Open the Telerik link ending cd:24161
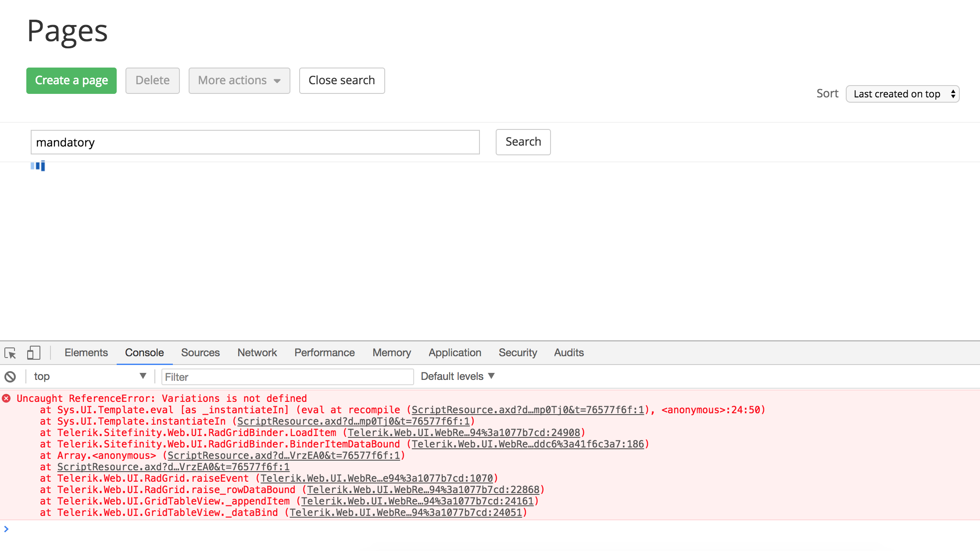Viewport: 980px width, 551px height. coord(417,501)
